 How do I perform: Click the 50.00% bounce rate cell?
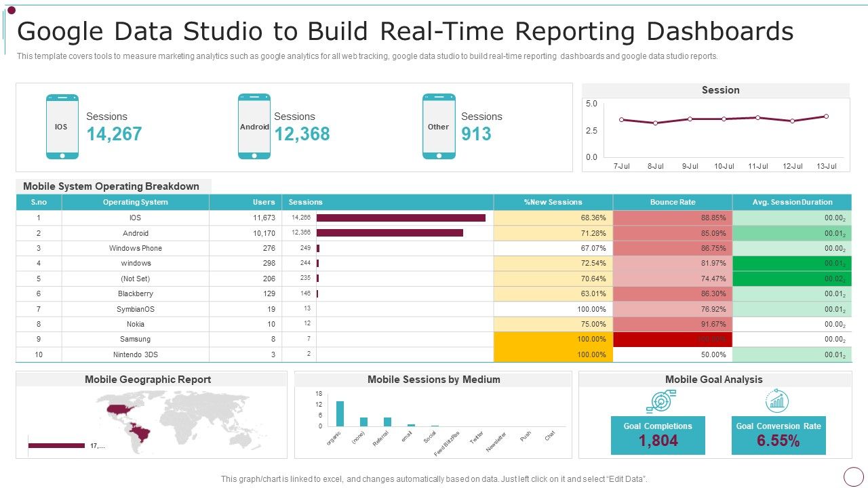(x=673, y=354)
